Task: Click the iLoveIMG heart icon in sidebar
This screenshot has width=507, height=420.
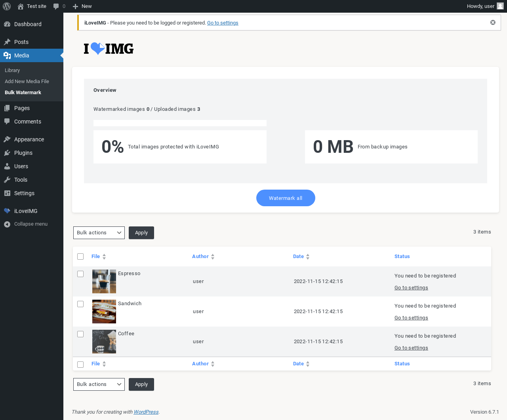Action: pyautogui.click(x=7, y=211)
